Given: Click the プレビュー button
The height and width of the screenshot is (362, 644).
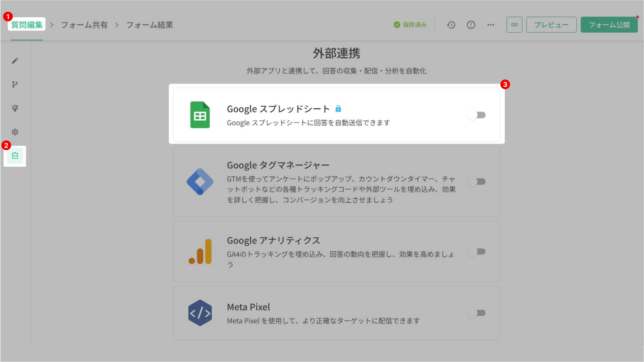Looking at the screenshot, I should (551, 25).
